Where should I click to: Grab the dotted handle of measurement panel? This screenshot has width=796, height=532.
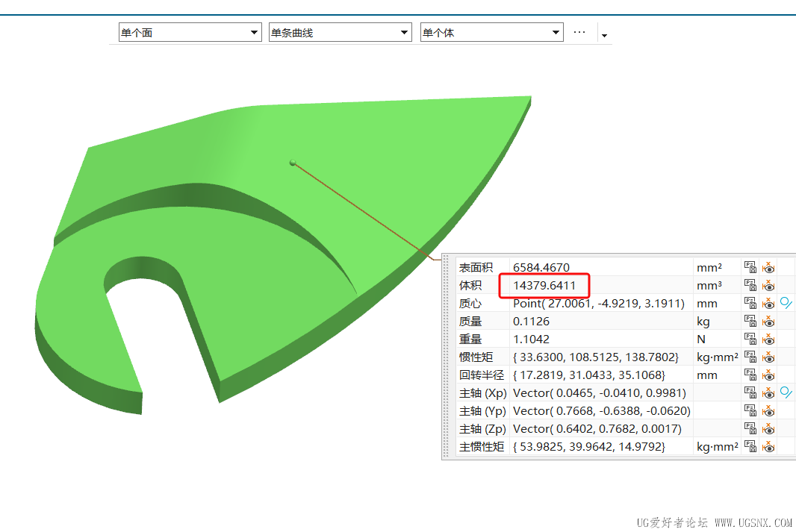point(447,357)
